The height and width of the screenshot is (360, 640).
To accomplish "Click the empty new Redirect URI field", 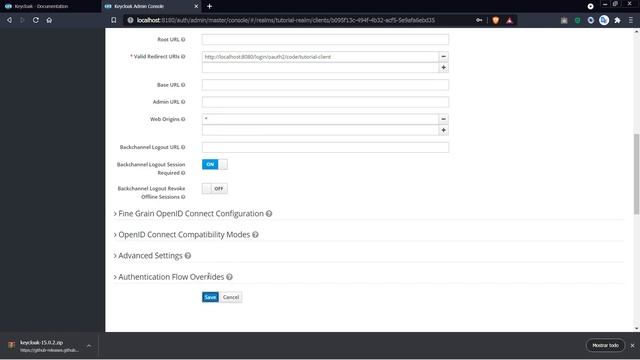I will (320, 68).
